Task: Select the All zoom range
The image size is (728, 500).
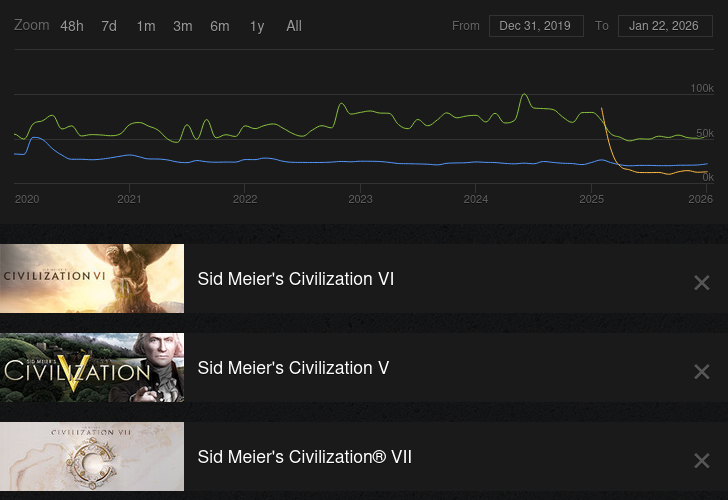Action: pyautogui.click(x=294, y=26)
